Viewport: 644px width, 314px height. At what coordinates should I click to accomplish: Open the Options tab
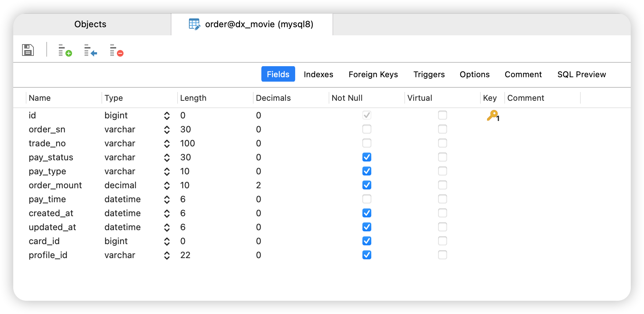(475, 74)
